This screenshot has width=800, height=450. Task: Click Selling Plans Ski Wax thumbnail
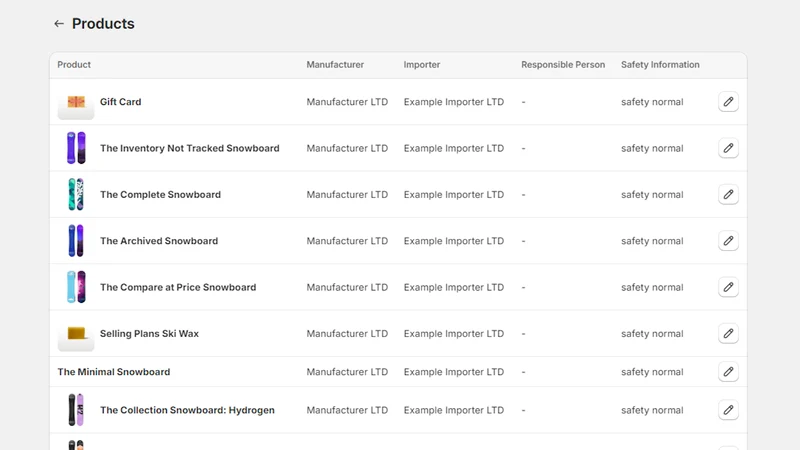[x=76, y=333]
